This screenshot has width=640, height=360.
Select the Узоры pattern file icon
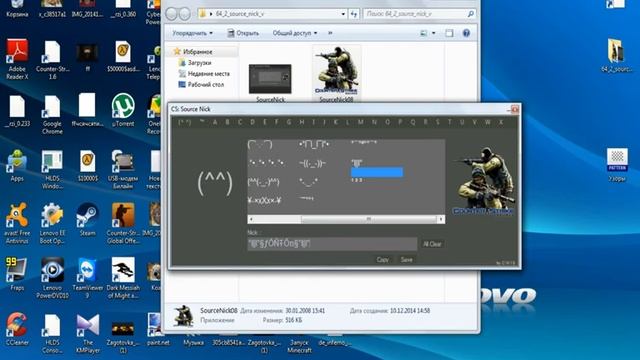coord(617,165)
